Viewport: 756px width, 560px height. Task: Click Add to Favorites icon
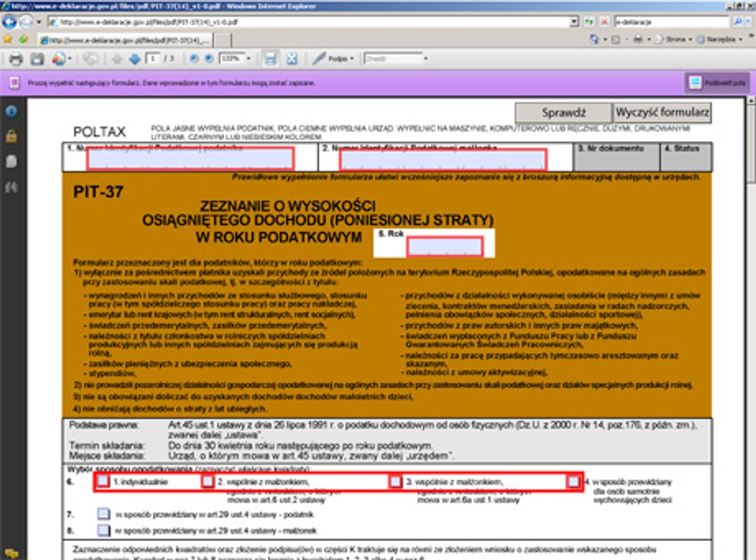tap(24, 39)
